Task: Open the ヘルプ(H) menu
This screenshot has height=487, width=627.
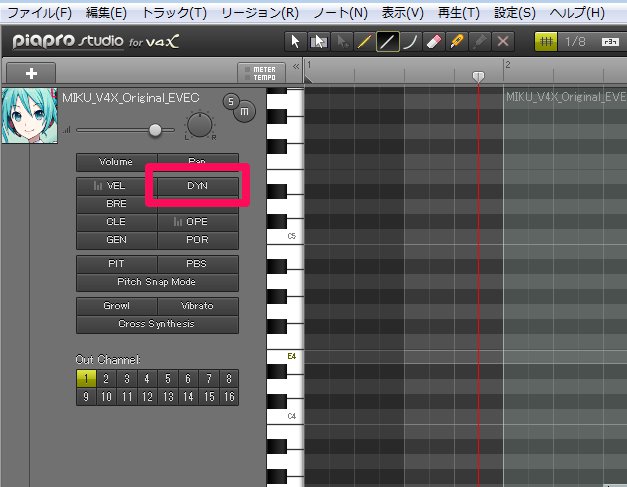Action: [x=577, y=13]
